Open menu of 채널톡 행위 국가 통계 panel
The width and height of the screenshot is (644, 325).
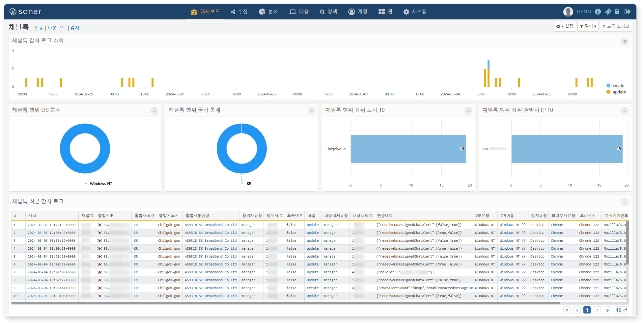[311, 111]
